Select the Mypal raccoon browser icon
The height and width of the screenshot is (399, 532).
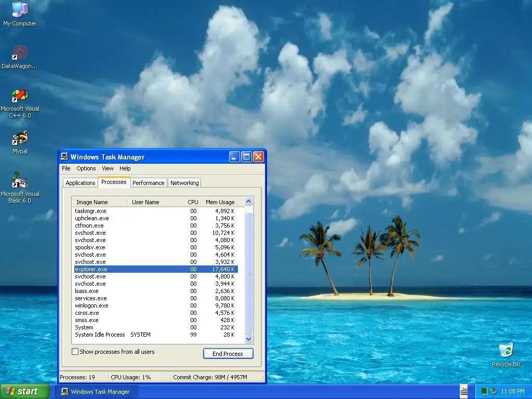point(20,142)
